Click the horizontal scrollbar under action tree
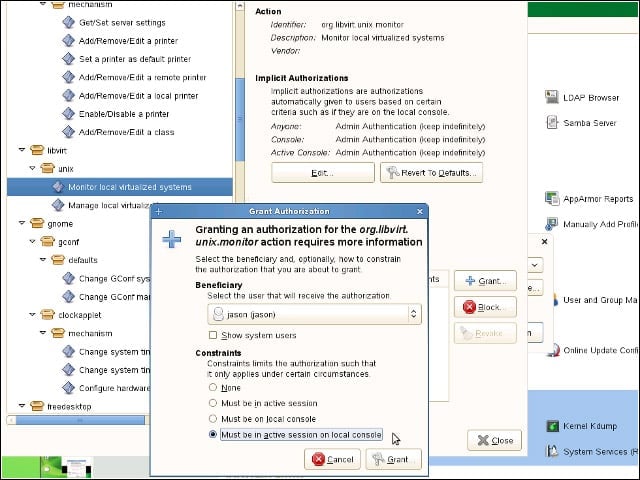Viewport: 640px width, 480px height. tap(80, 420)
